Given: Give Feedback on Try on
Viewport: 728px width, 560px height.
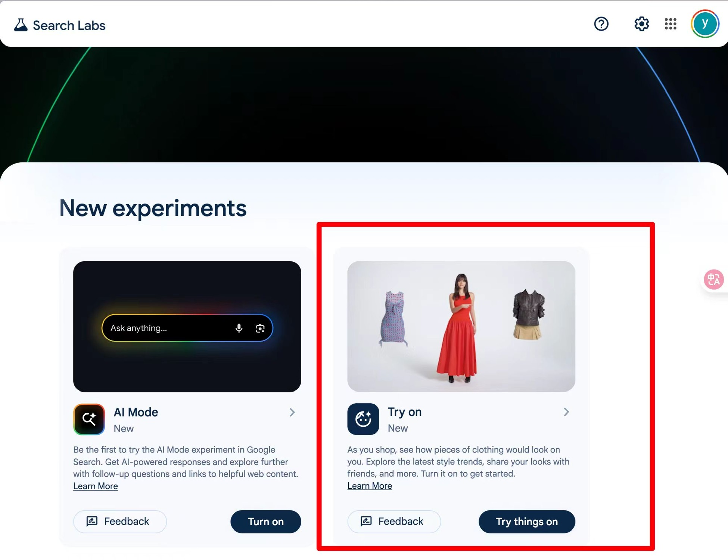Looking at the screenshot, I should (394, 521).
